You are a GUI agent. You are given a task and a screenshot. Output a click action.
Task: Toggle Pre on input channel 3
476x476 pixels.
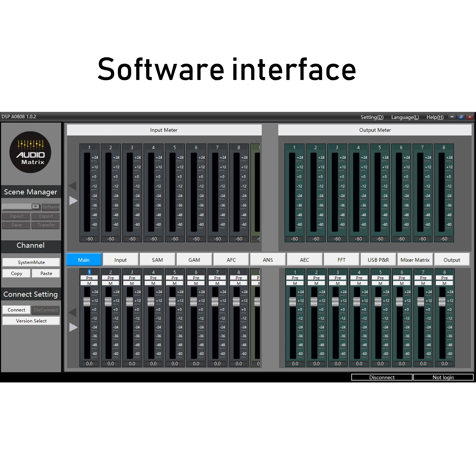pyautogui.click(x=132, y=278)
